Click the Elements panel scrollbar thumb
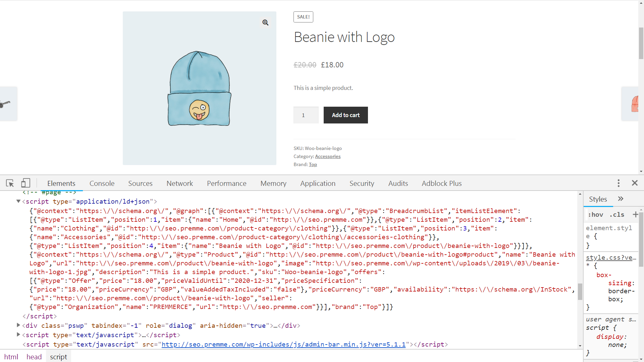644x362 pixels. pyautogui.click(x=580, y=292)
